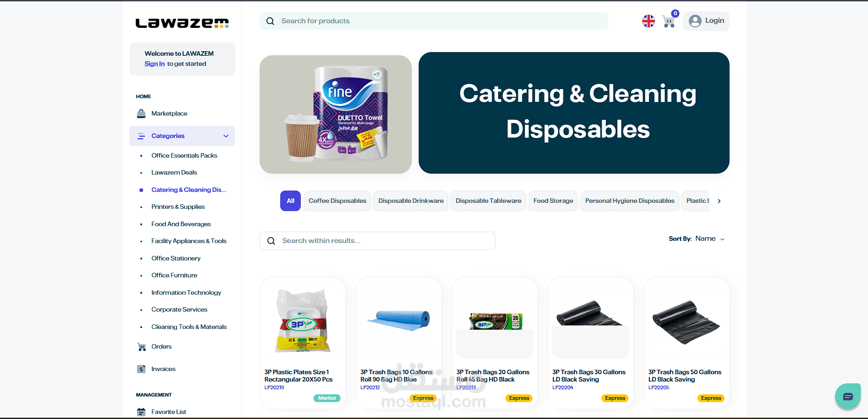Open the Sort By Name dropdown
Screen dimensions: 868x419
(x=696, y=239)
